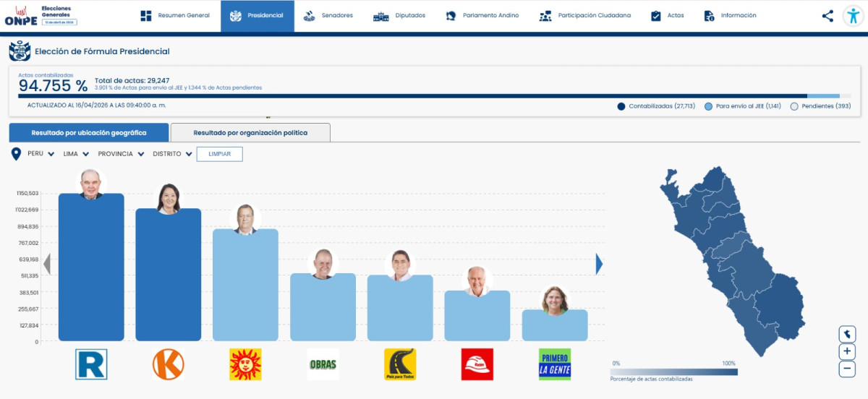Click the Contabilizadas legend dot
868x399 pixels.
click(x=621, y=106)
